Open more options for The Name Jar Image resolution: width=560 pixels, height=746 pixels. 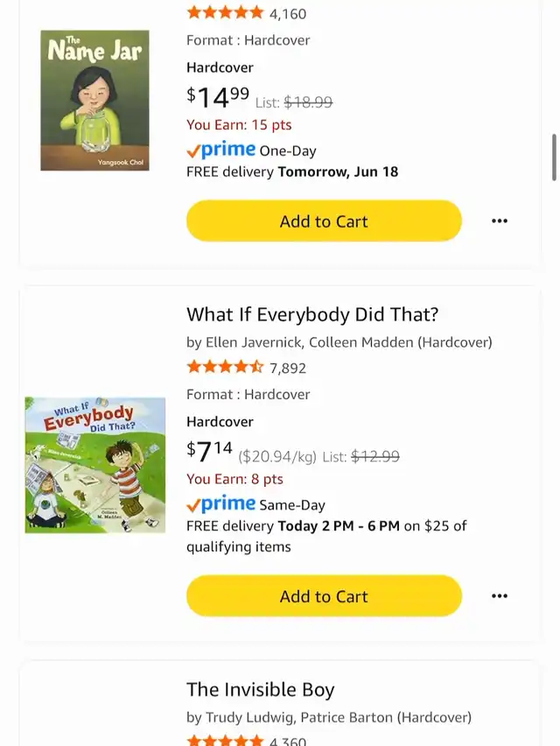pyautogui.click(x=499, y=222)
